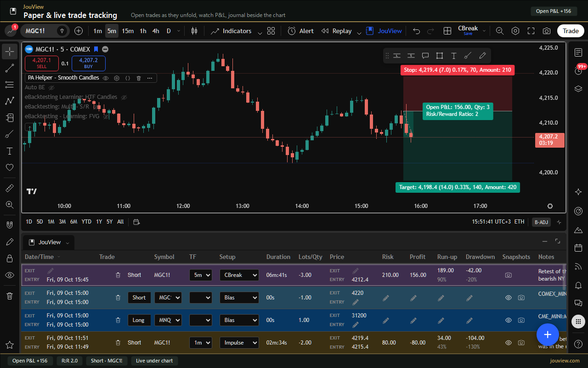Click the MGC1! symbol search box
Image resolution: width=588 pixels, height=368 pixels.
coord(45,31)
